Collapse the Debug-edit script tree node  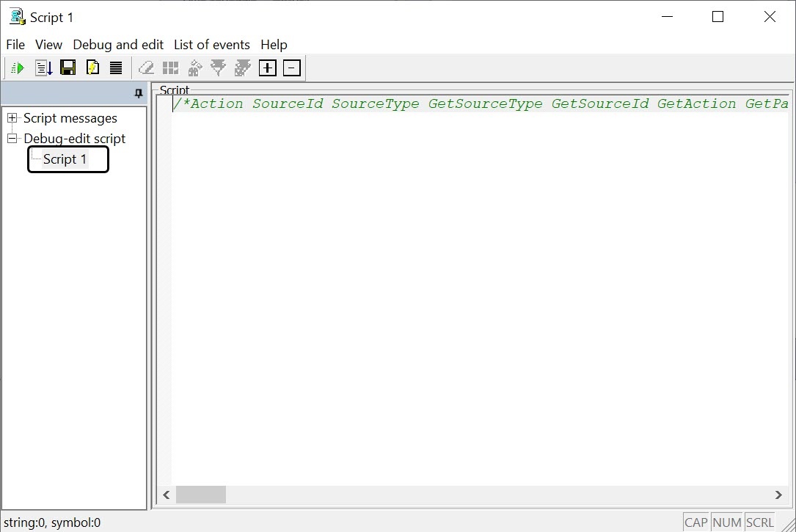click(12, 139)
